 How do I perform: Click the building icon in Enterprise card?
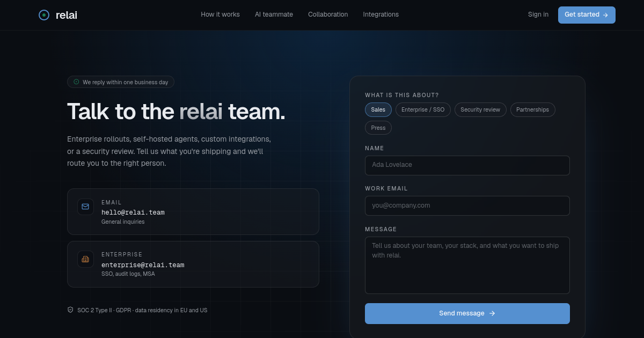tap(85, 259)
